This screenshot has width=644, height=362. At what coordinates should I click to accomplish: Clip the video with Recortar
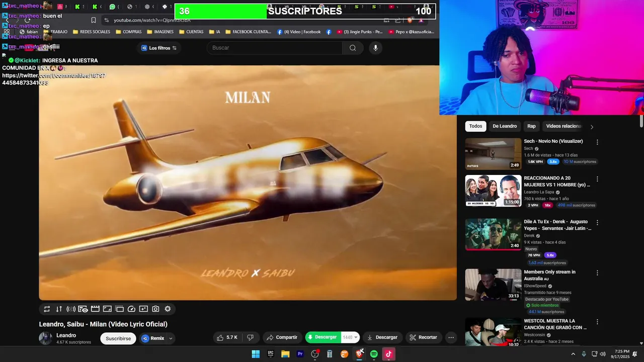(x=423, y=337)
